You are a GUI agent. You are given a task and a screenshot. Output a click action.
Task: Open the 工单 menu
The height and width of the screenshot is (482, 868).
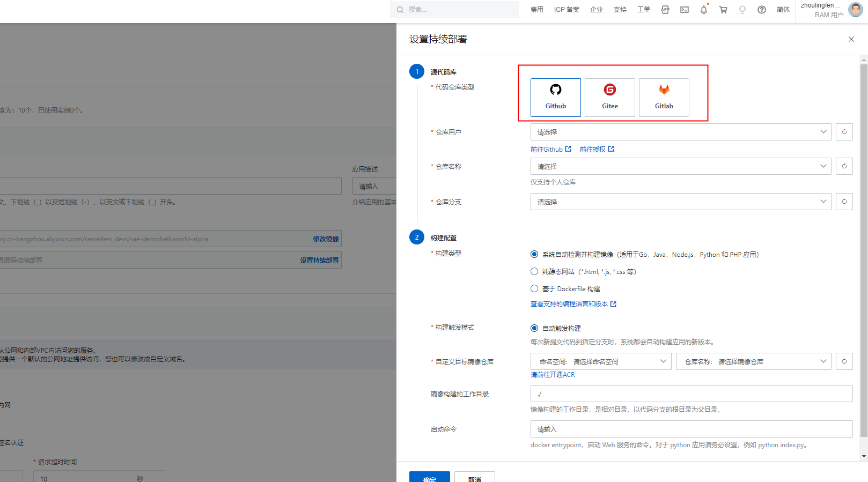(x=644, y=10)
